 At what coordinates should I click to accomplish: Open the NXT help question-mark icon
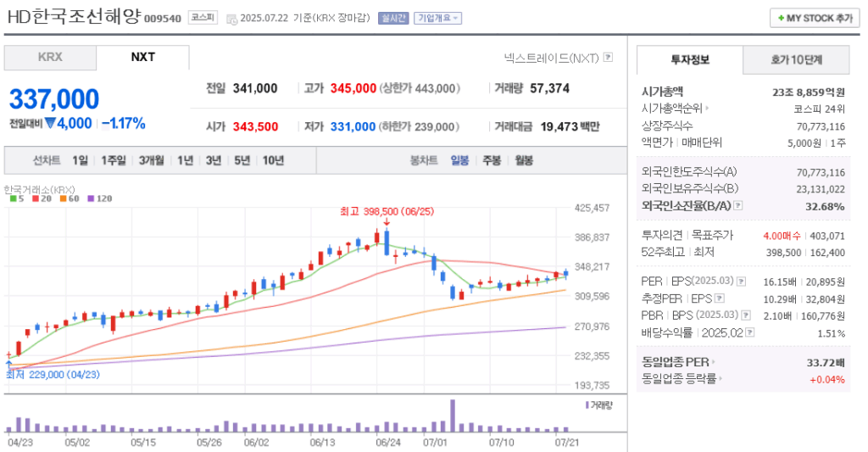608,57
